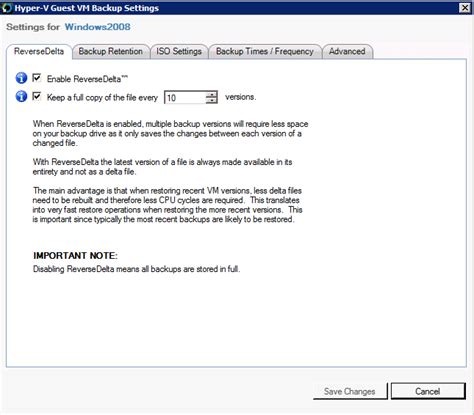Go to Backup Times / Frequency tab

pyautogui.click(x=265, y=51)
